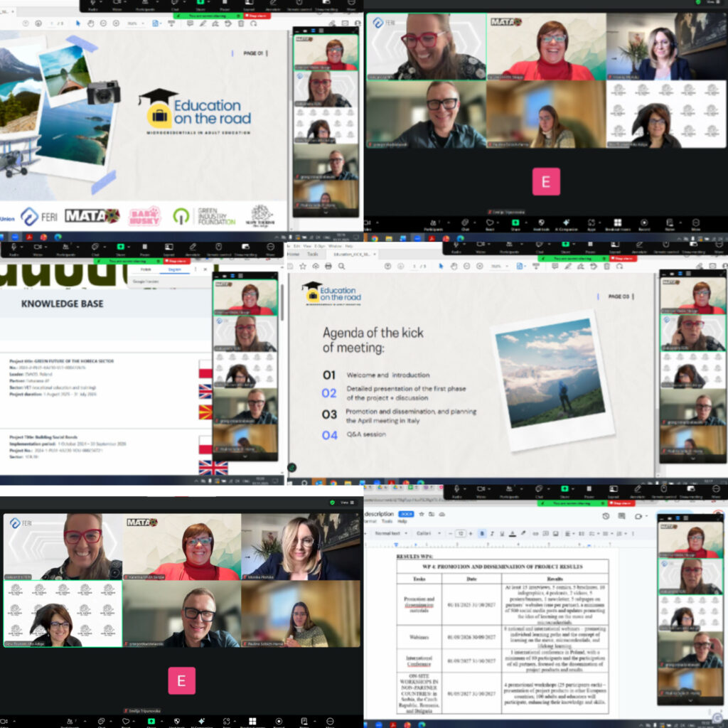Star the Google Docs document
Screen dimensions: 728x728
click(x=422, y=513)
